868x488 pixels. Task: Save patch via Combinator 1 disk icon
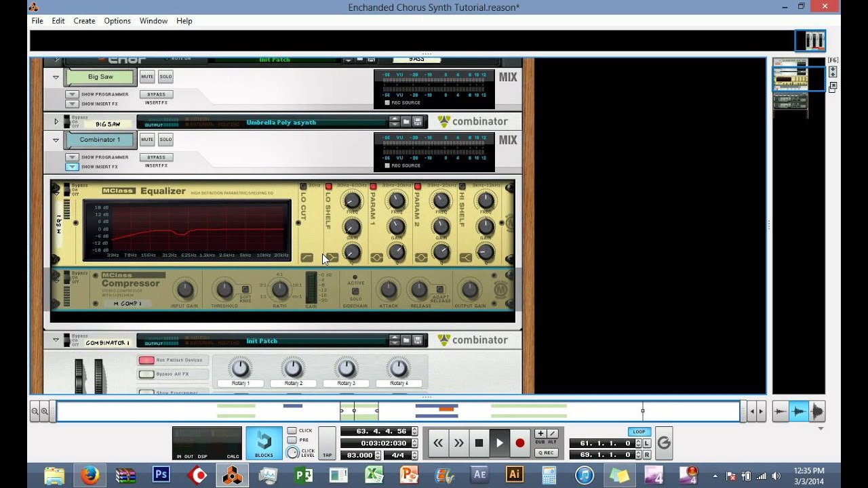[x=418, y=340]
